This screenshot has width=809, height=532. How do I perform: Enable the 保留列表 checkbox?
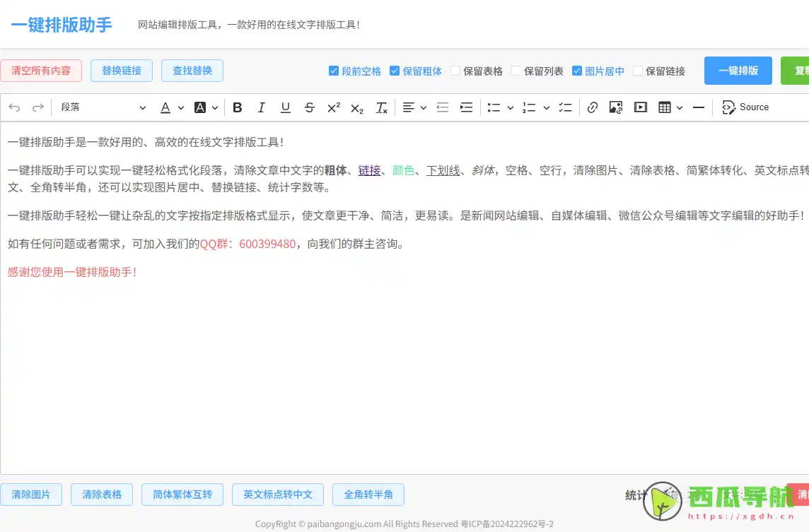tap(516, 71)
